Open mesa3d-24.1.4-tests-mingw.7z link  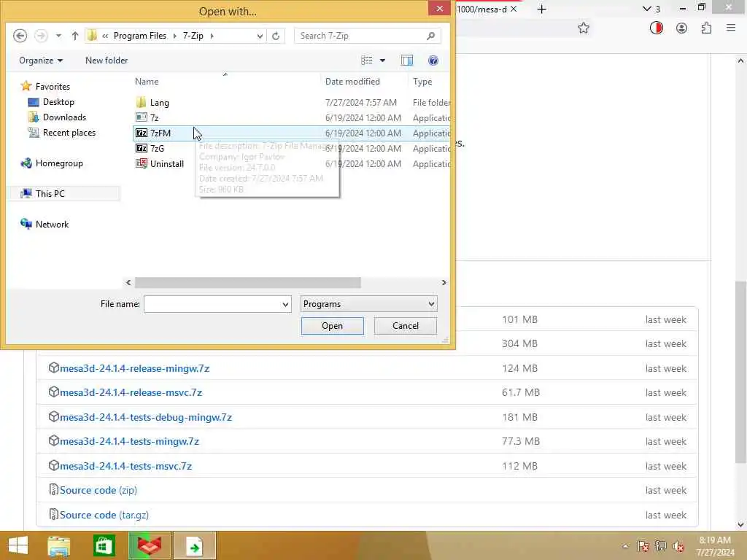click(x=129, y=441)
